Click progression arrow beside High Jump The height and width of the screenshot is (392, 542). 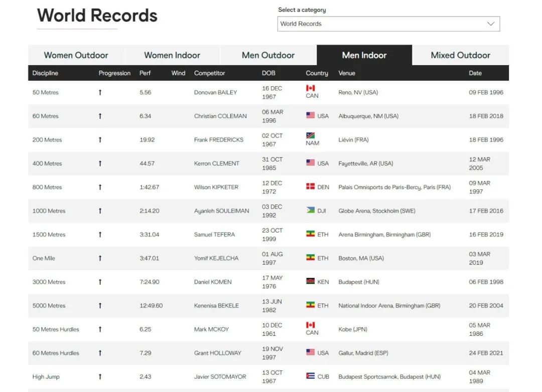click(x=100, y=376)
